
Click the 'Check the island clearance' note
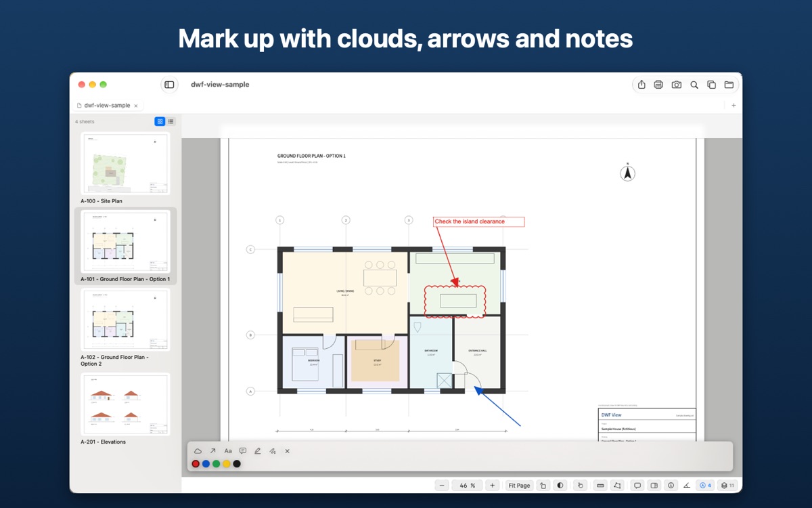tap(478, 221)
